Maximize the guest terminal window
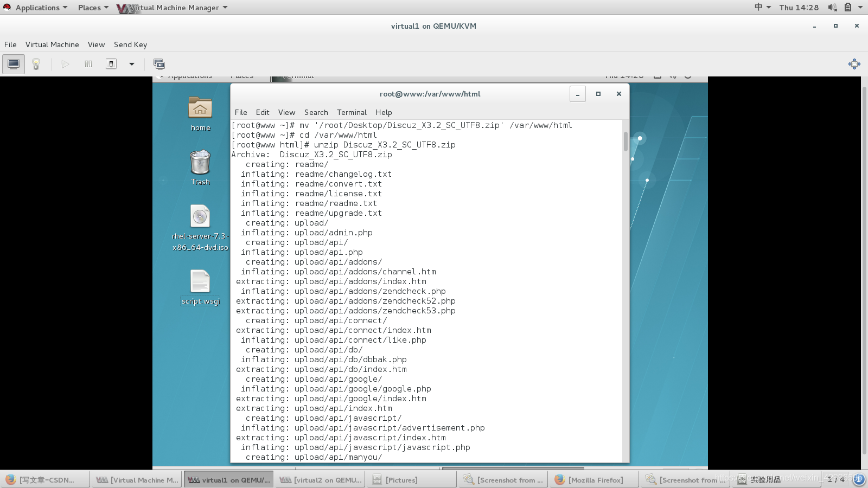The width and height of the screenshot is (868, 488). (x=598, y=94)
